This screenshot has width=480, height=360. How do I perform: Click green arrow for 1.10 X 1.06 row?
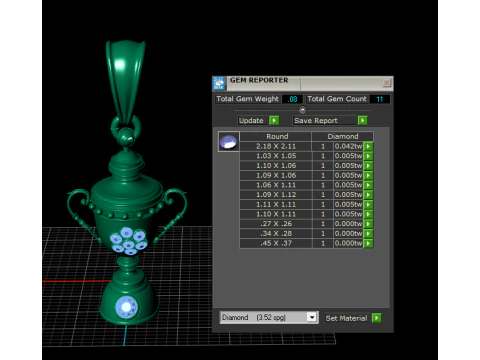[368, 166]
